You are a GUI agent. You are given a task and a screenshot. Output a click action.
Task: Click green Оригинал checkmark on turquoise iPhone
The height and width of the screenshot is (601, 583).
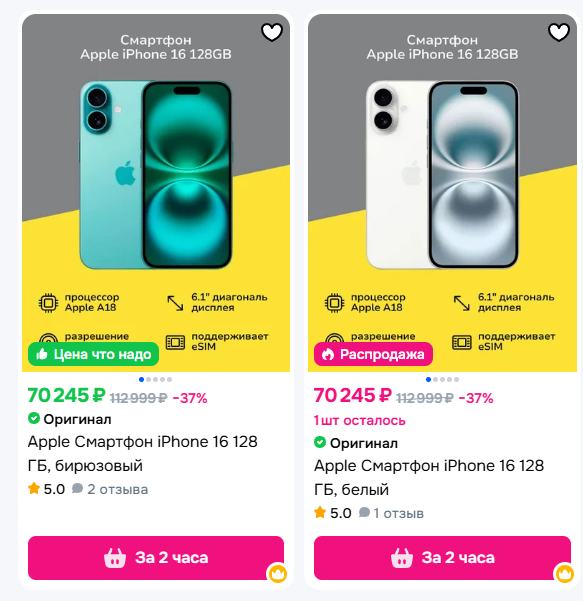click(x=34, y=419)
